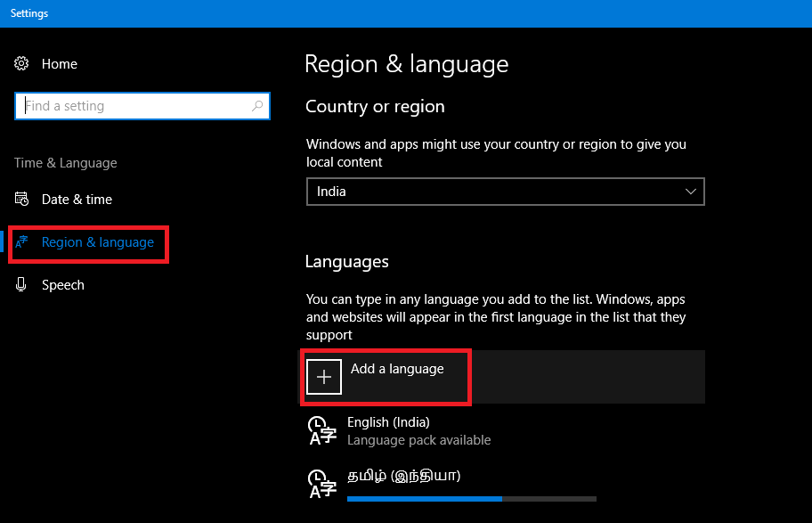Focus the Find a setting box

(142, 106)
